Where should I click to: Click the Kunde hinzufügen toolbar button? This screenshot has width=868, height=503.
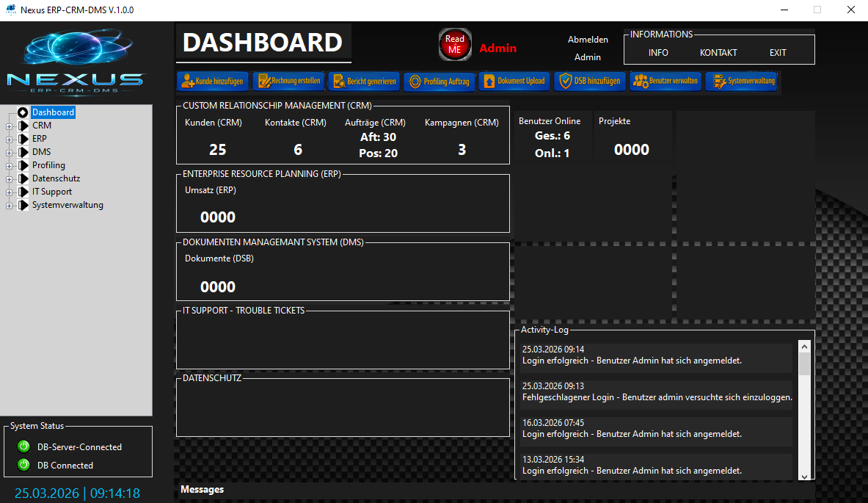pos(214,82)
